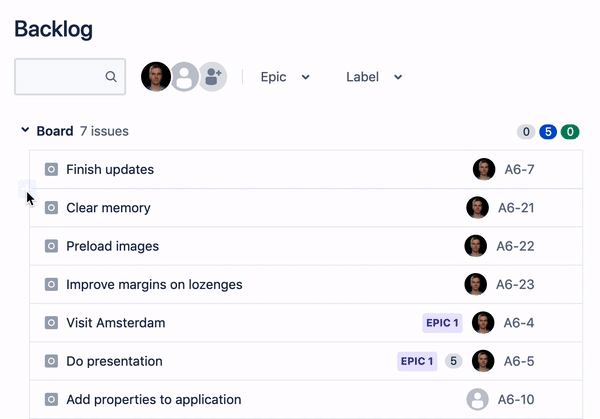Click the add people icon

tap(213, 77)
